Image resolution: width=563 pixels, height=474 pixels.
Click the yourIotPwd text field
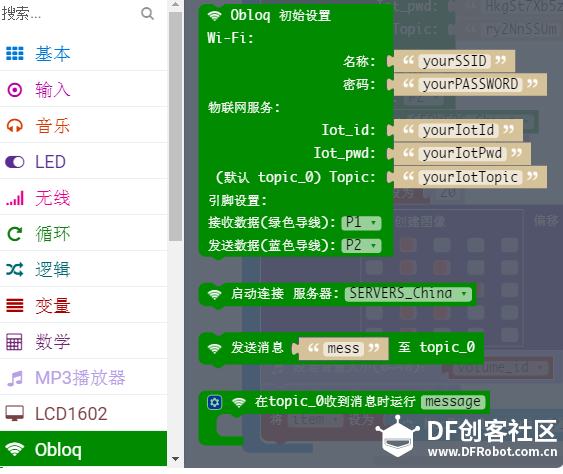[x=462, y=153]
